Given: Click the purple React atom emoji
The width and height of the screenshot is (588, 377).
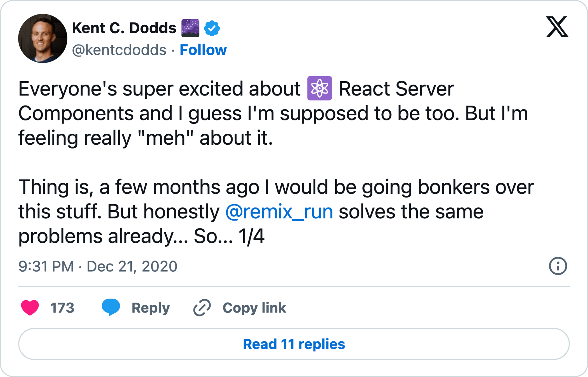Looking at the screenshot, I should point(319,88).
